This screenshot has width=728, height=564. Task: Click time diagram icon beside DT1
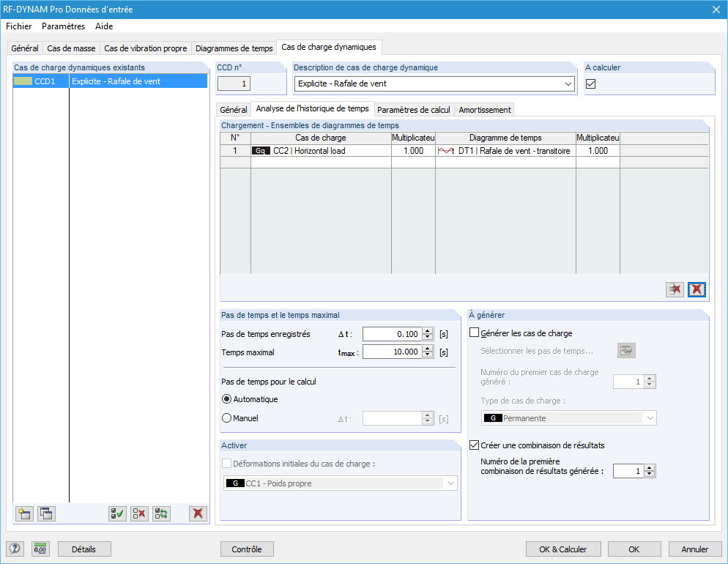point(446,151)
